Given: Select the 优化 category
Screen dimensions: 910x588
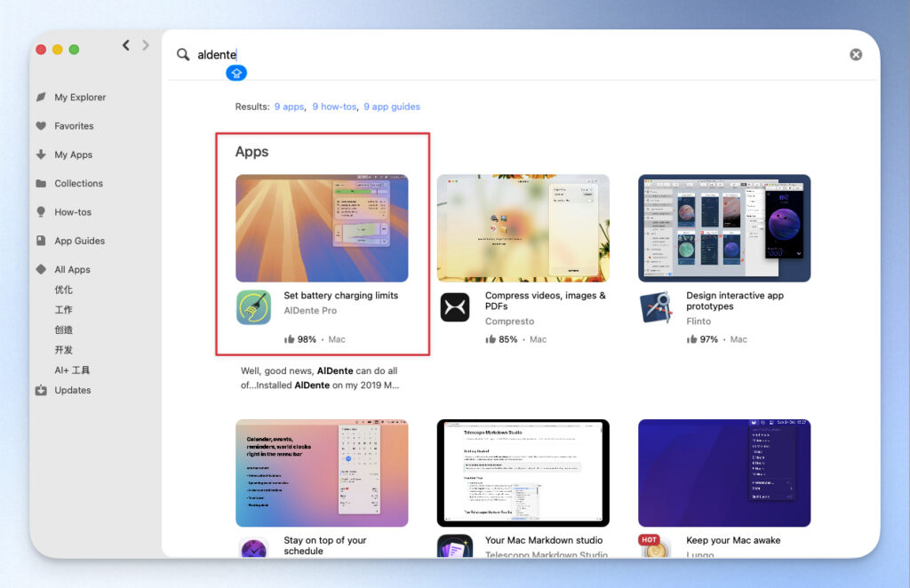Looking at the screenshot, I should coord(64,290).
